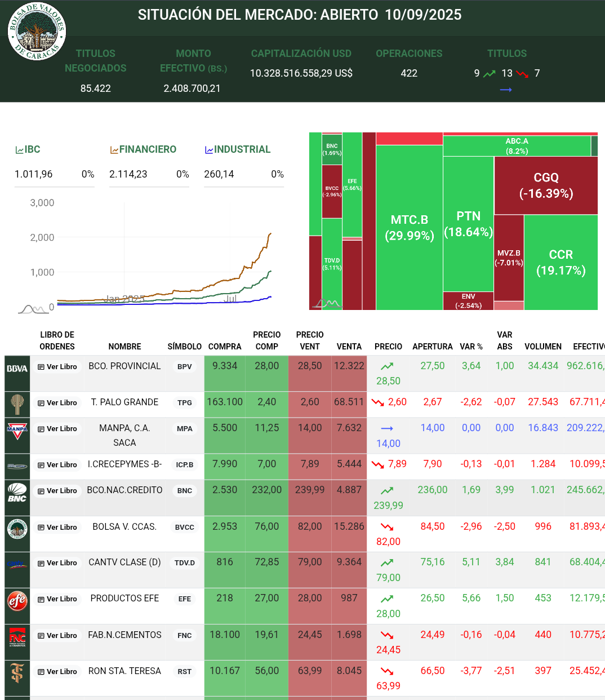Click the ENV (-2.54%) treemap tile
This screenshot has width=605, height=700.
pos(468,301)
